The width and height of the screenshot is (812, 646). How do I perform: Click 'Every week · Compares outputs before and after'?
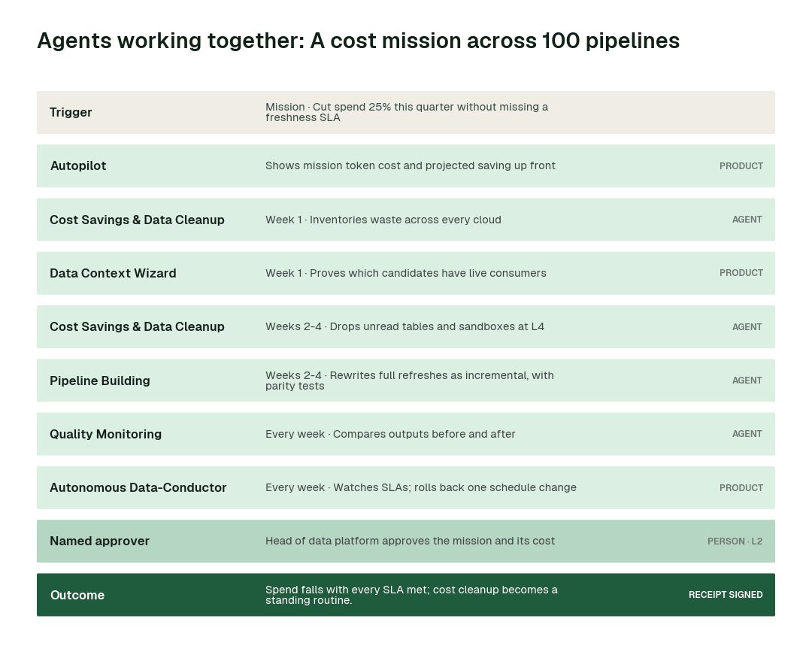pos(390,434)
